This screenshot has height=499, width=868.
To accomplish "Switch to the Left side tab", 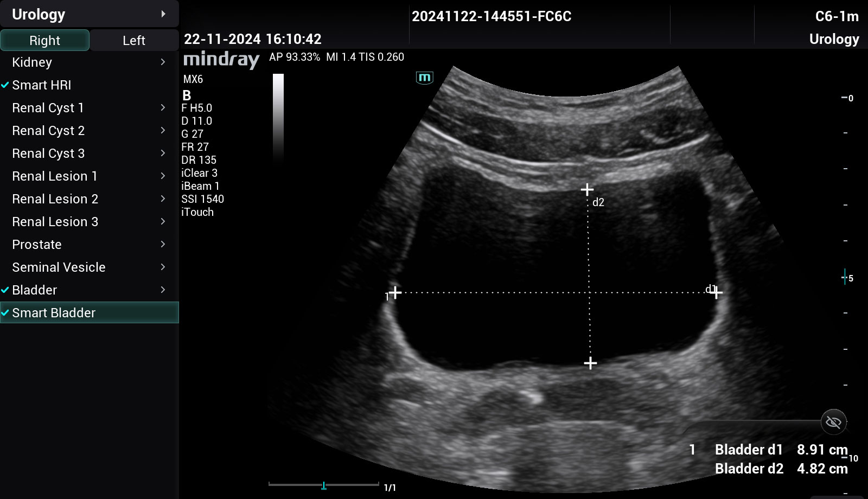I will coord(133,41).
